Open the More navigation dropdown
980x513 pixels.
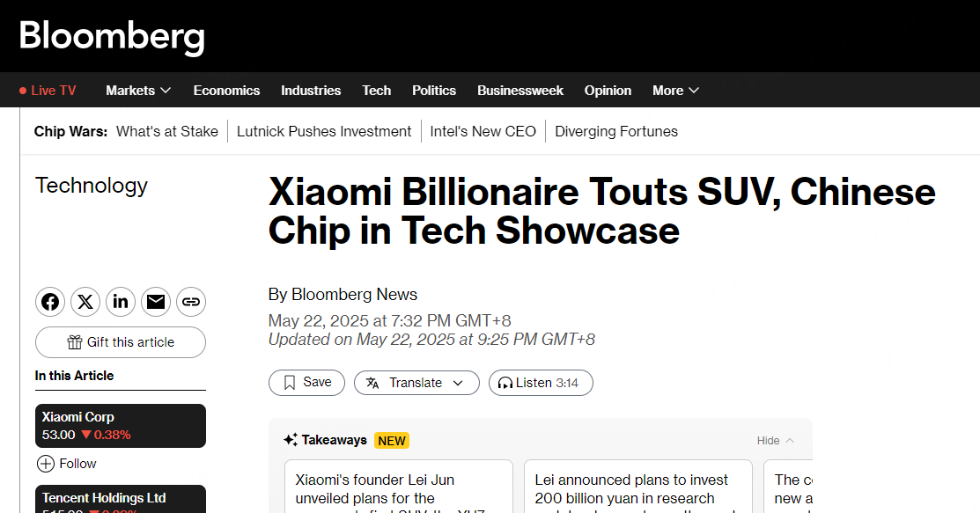tap(675, 91)
